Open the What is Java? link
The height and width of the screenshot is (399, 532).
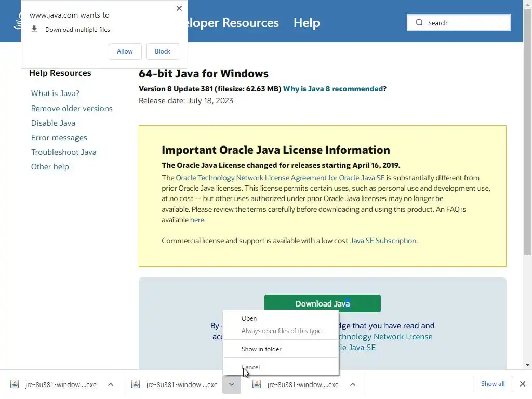(x=55, y=94)
